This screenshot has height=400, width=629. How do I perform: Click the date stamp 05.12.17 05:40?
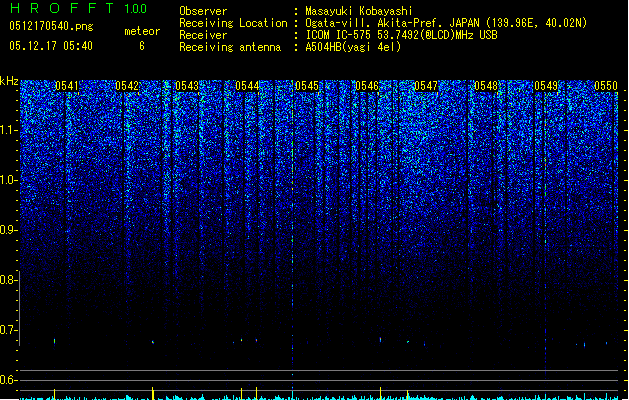[51, 46]
